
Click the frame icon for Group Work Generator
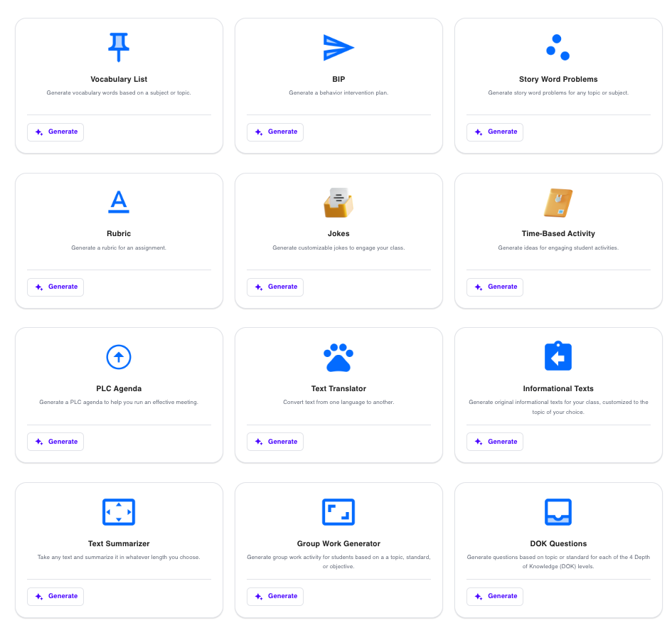click(338, 511)
